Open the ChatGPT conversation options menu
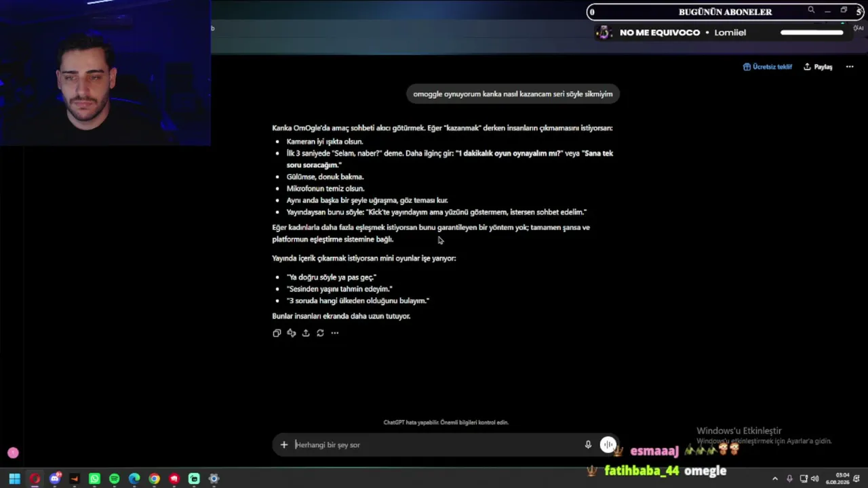The width and height of the screenshot is (868, 488). [850, 67]
